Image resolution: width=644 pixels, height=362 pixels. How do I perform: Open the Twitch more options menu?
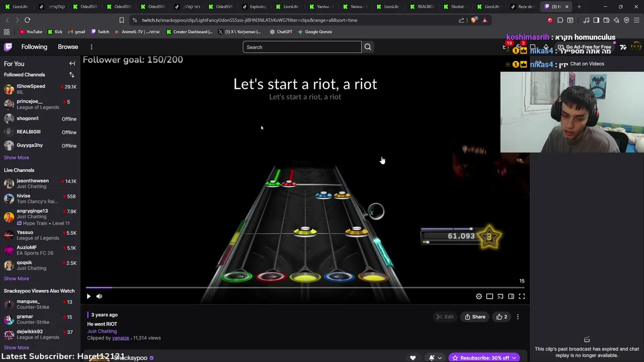pyautogui.click(x=91, y=47)
